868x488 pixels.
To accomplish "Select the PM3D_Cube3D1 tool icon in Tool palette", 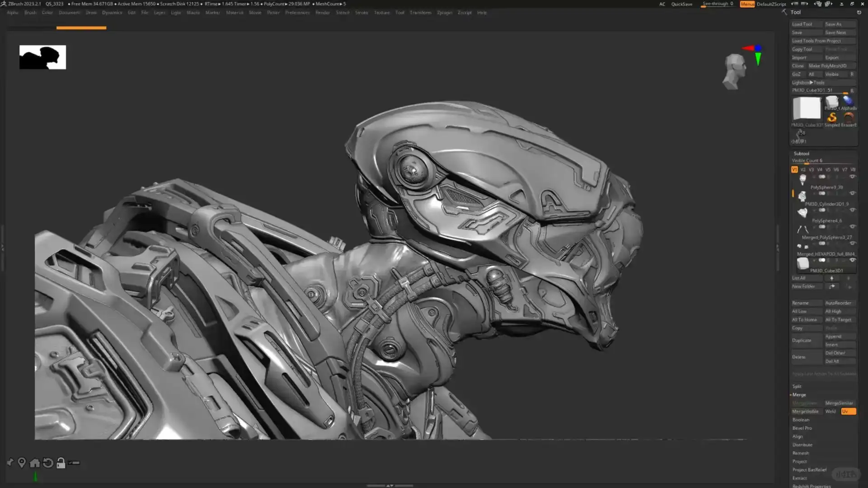I will 807,108.
